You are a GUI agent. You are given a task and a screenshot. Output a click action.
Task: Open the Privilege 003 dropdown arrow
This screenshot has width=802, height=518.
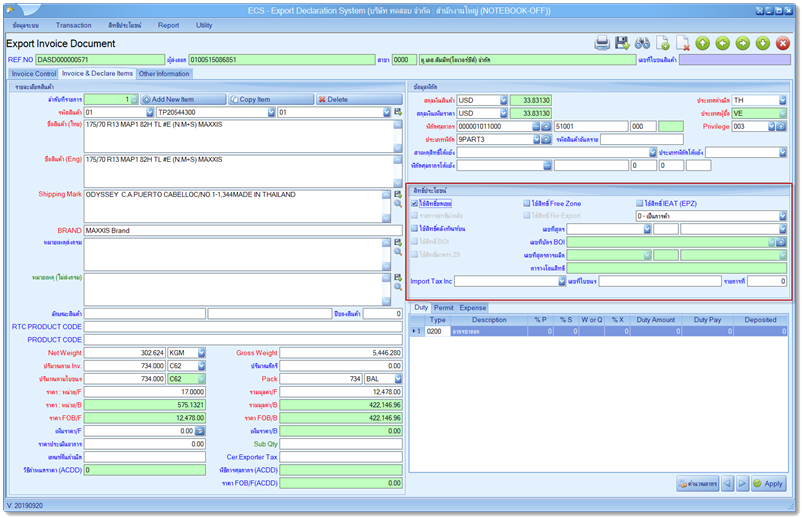(772, 126)
